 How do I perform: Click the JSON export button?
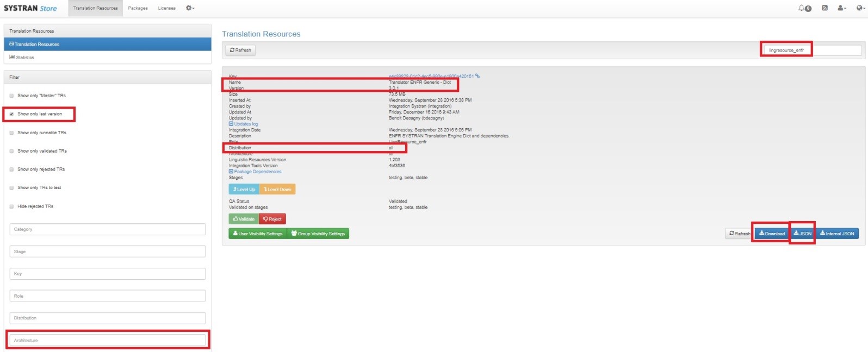pyautogui.click(x=802, y=234)
